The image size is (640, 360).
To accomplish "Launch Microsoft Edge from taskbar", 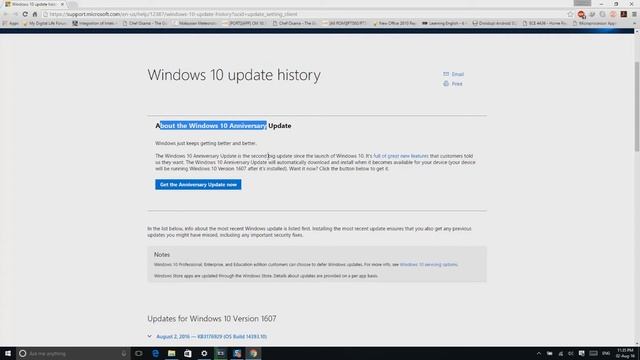I will click(156, 353).
